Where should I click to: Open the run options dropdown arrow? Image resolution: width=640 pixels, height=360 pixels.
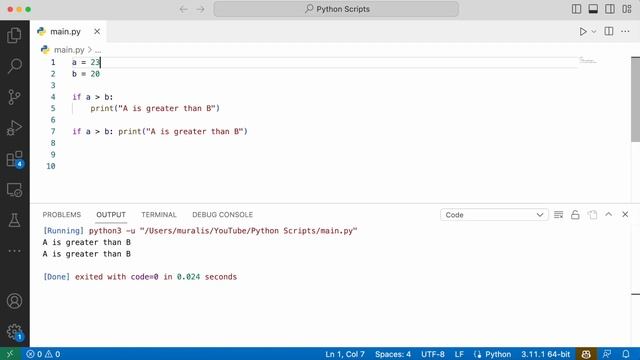(594, 31)
